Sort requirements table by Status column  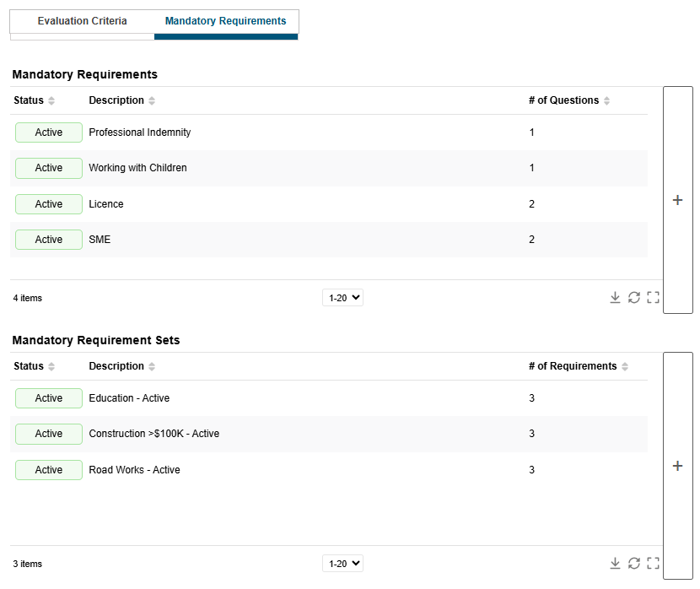[34, 100]
